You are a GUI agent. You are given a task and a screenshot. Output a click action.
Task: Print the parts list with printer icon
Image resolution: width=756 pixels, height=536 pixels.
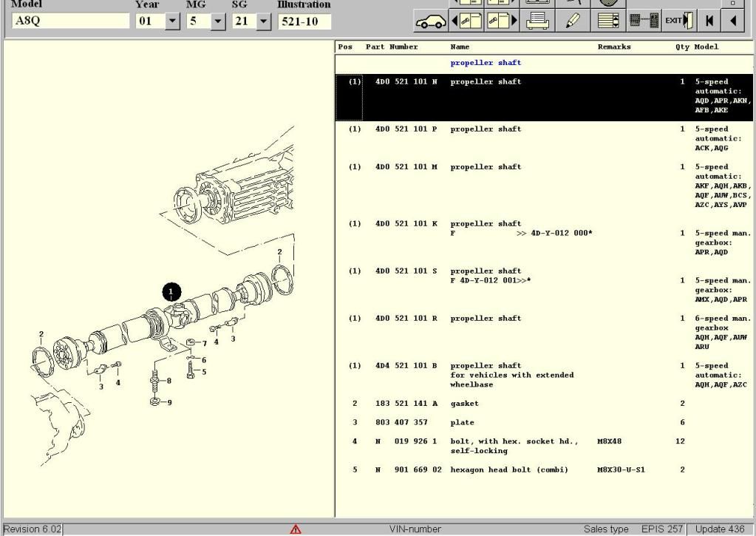click(x=537, y=21)
